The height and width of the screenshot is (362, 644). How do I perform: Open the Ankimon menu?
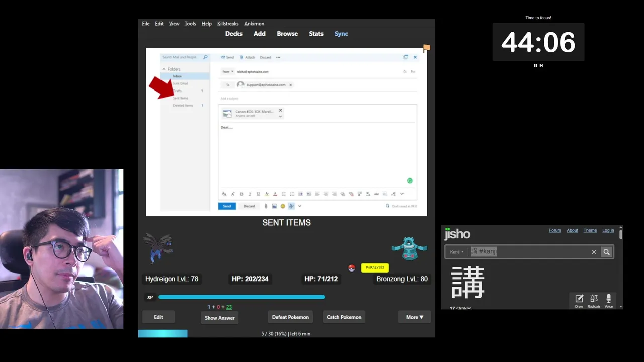(254, 24)
